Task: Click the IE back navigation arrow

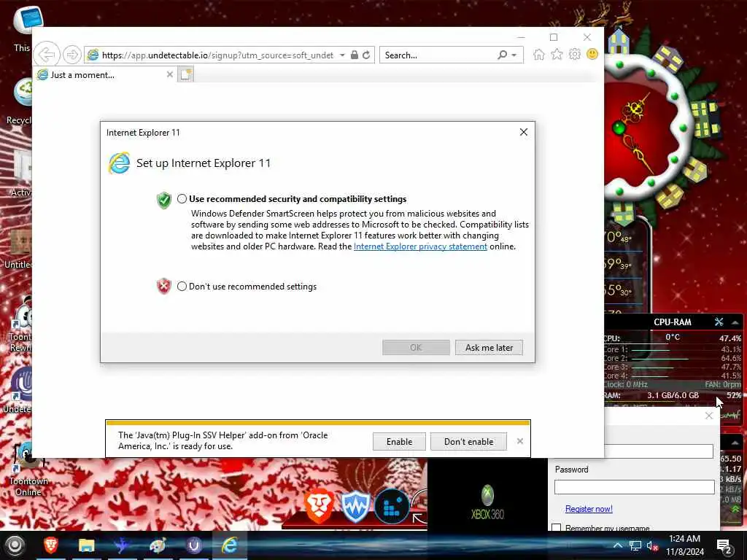Action: tap(47, 55)
